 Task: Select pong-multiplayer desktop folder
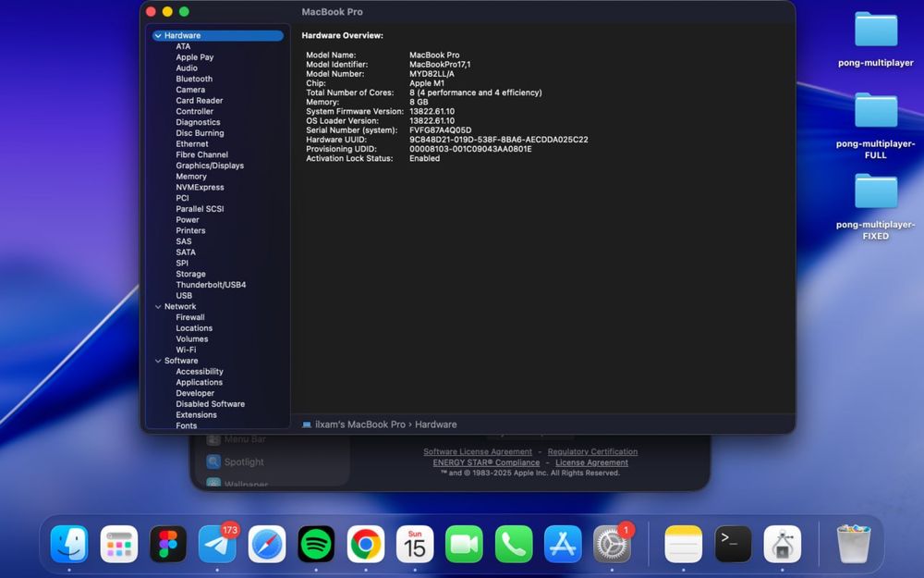point(876,38)
